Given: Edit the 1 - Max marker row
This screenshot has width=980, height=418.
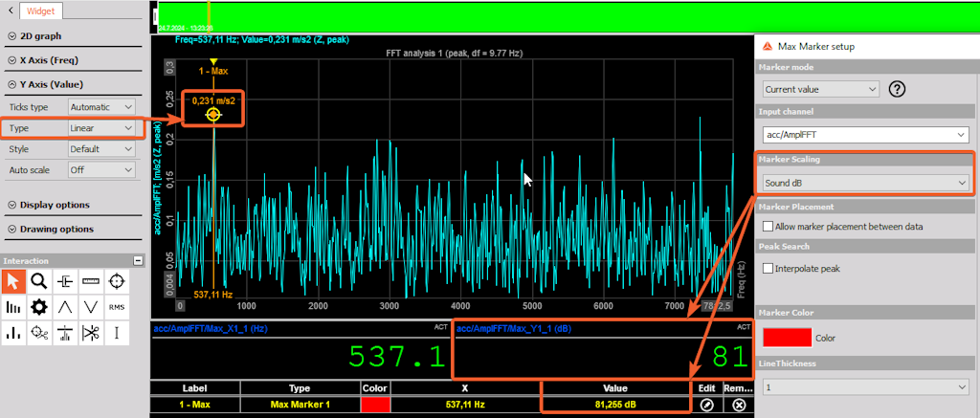Looking at the screenshot, I should [706, 405].
